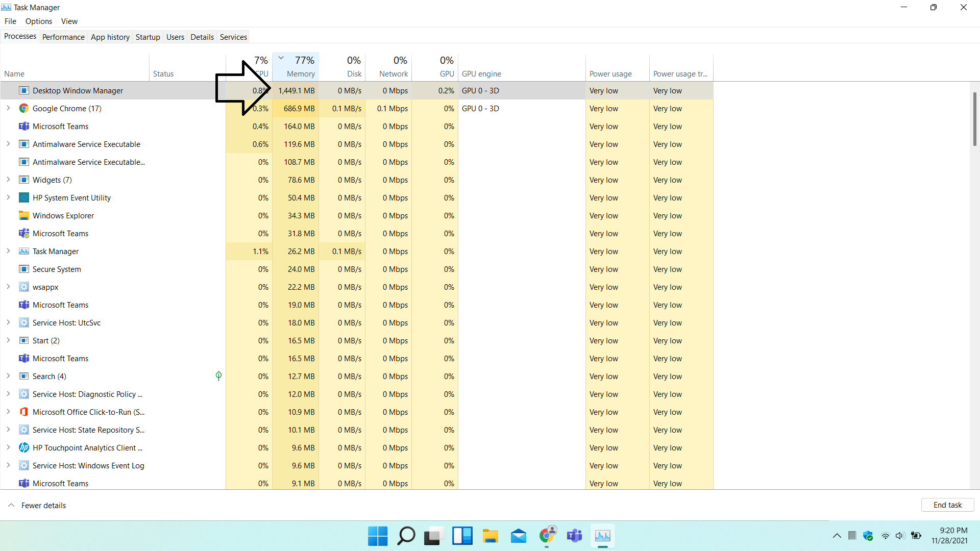Open Windows Search from the taskbar

(406, 536)
